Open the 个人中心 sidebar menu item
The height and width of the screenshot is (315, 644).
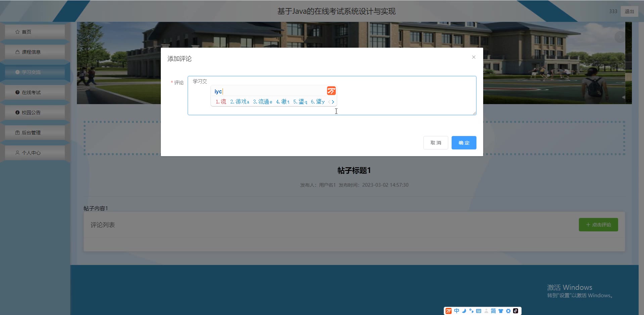tap(35, 153)
